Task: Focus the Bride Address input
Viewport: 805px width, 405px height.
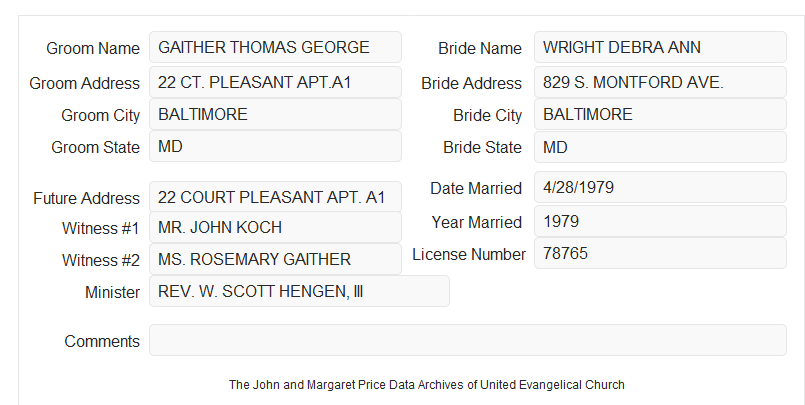Action: pos(660,82)
